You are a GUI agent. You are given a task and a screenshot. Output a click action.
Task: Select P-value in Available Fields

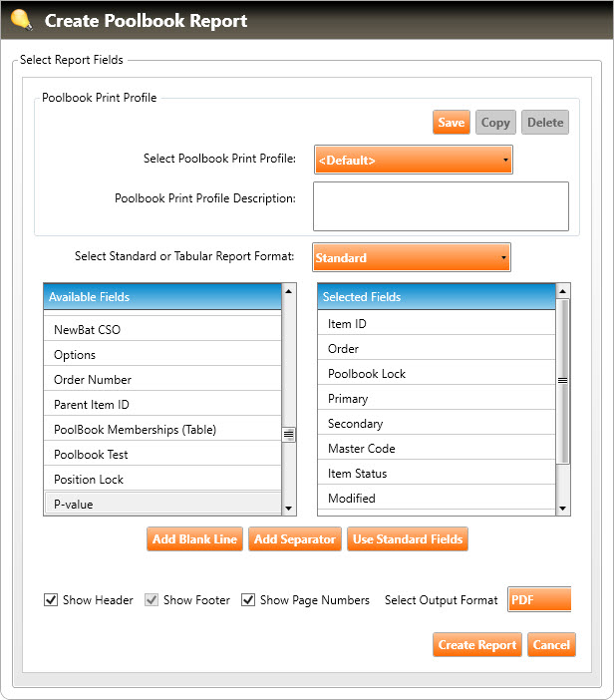click(x=162, y=504)
